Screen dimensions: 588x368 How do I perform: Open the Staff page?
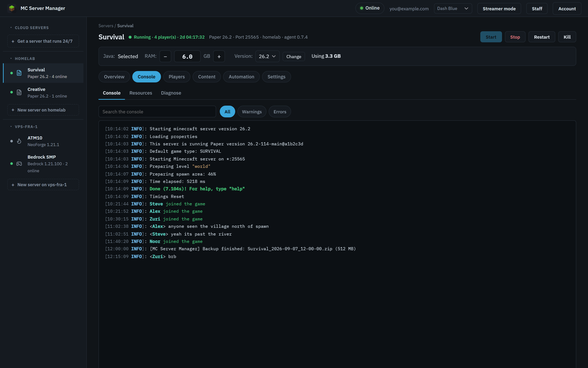[x=537, y=8]
